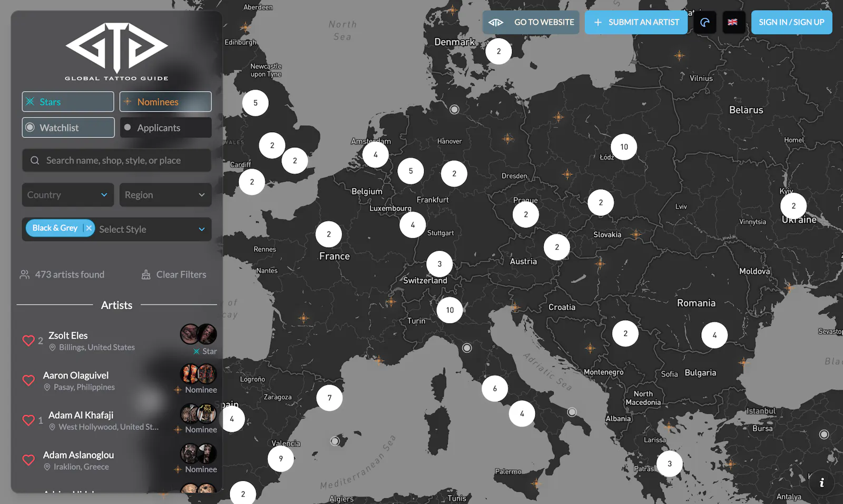
Task: Open the Switzerland cluster of 3
Action: tap(439, 264)
